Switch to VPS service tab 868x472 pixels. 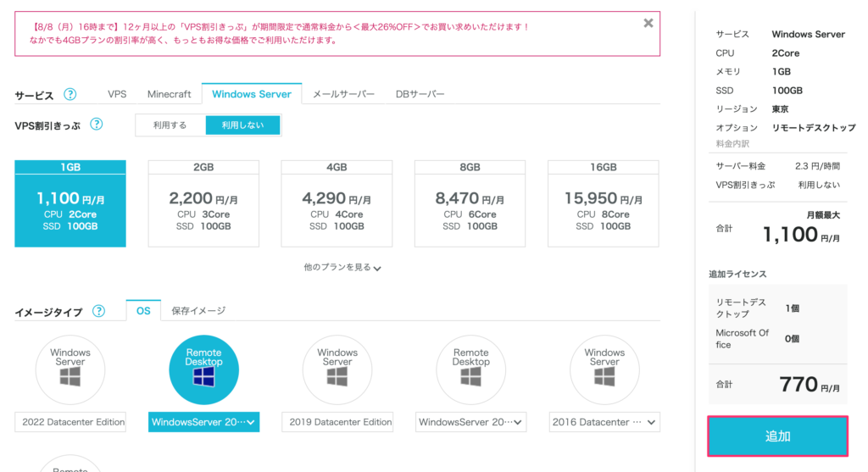click(x=117, y=94)
